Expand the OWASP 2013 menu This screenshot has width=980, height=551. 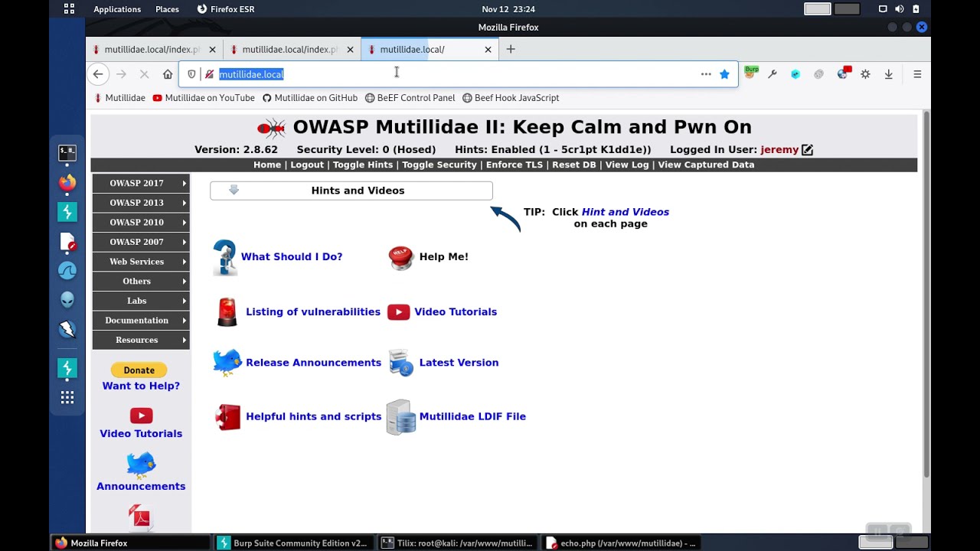[141, 203]
